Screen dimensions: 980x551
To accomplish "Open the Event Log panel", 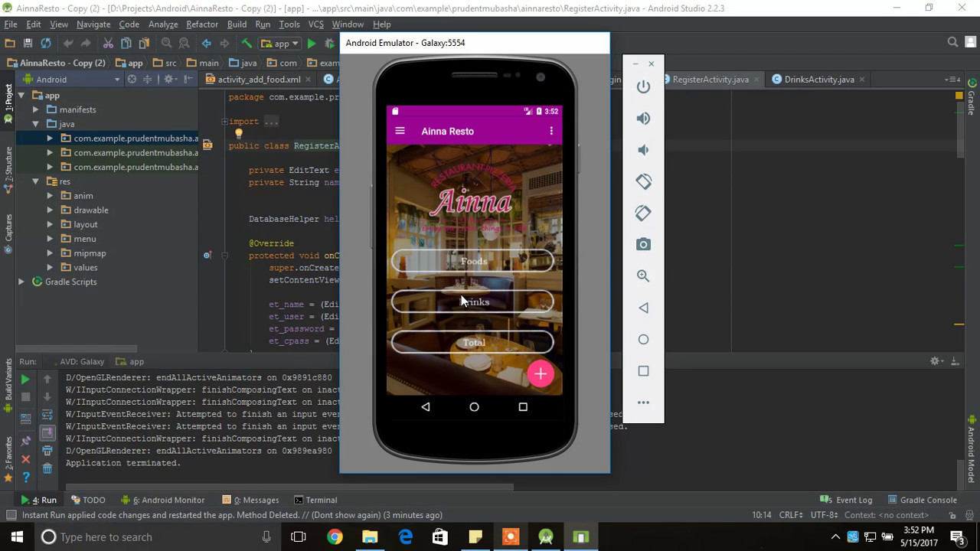I will point(847,500).
